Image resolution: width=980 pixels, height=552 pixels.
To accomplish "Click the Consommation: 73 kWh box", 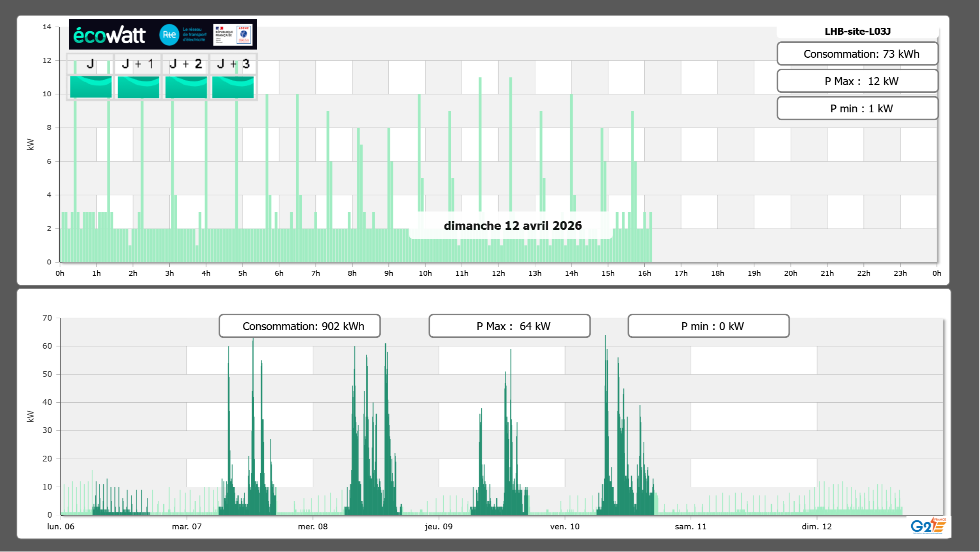I will click(x=857, y=54).
